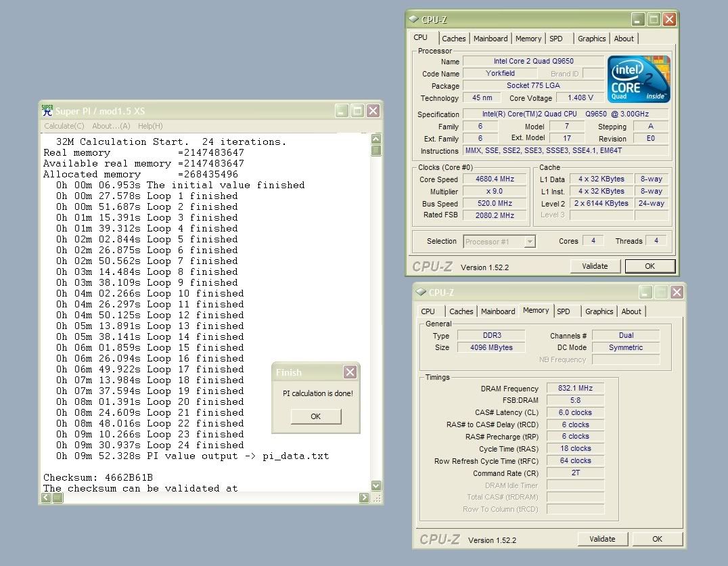Click the Command Rate value 2T
Image resolution: width=728 pixels, height=566 pixels.
(x=575, y=473)
